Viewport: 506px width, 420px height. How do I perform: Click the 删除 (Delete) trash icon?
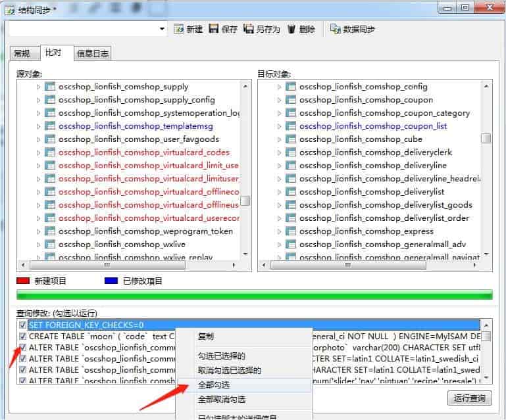click(x=291, y=29)
